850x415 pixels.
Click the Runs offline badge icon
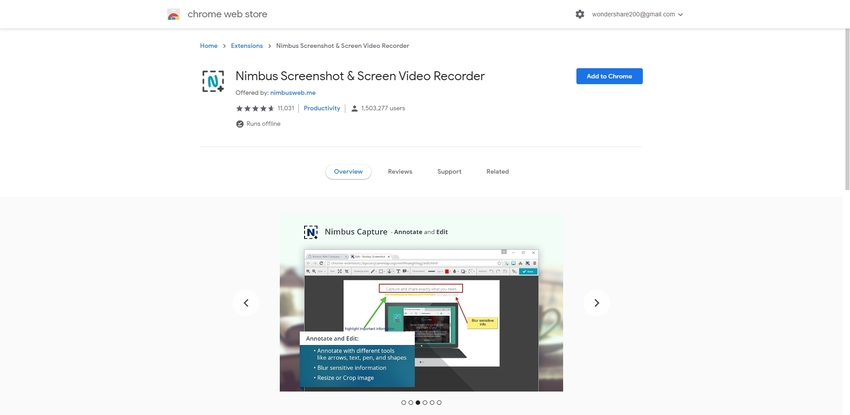(240, 124)
